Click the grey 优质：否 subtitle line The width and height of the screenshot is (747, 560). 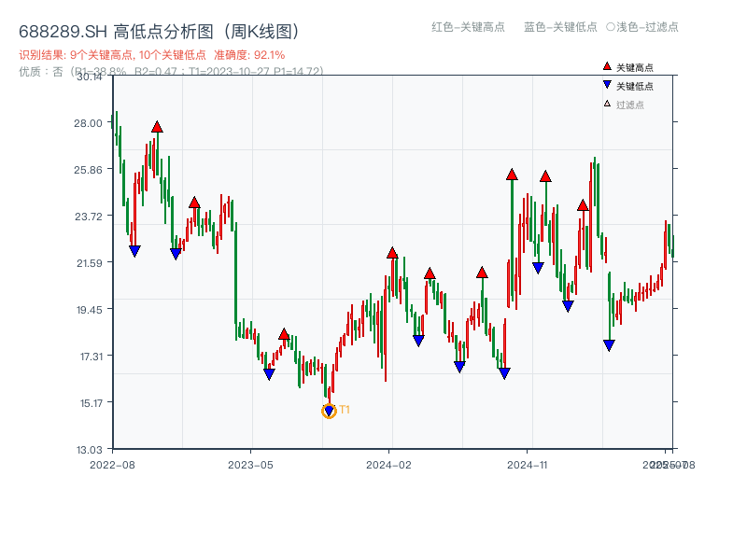pos(171,72)
